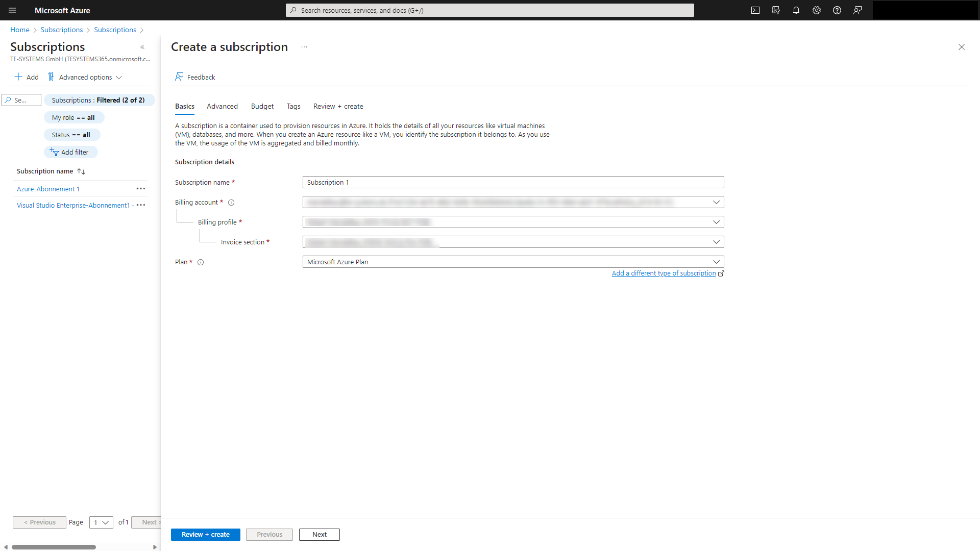Click the Subscription name sort toggle
This screenshot has height=551, width=980.
click(x=82, y=171)
